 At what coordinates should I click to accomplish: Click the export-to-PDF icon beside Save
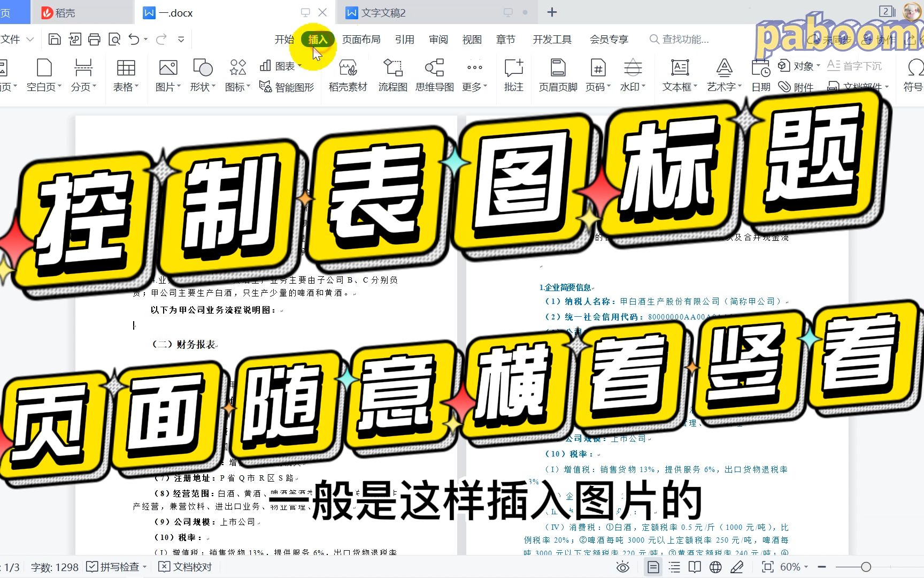click(75, 39)
